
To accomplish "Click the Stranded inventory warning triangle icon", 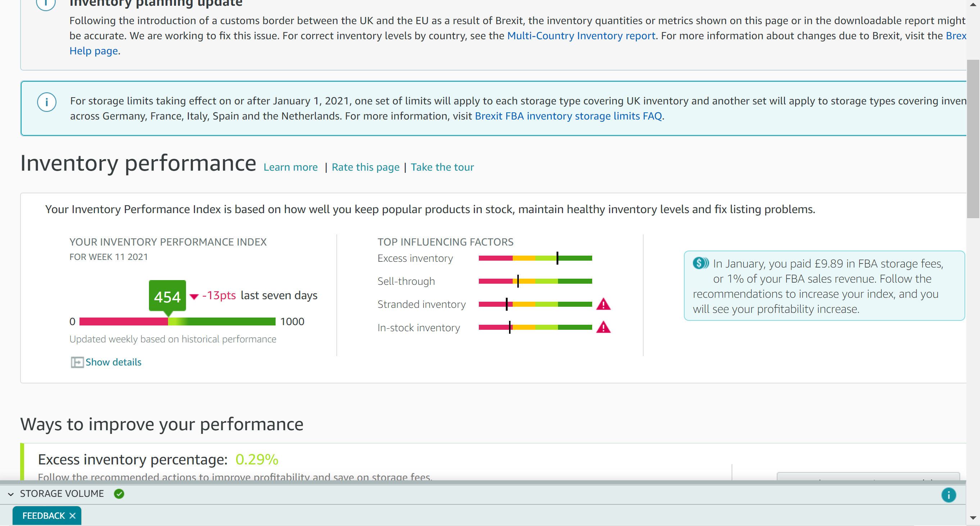I will 603,305.
